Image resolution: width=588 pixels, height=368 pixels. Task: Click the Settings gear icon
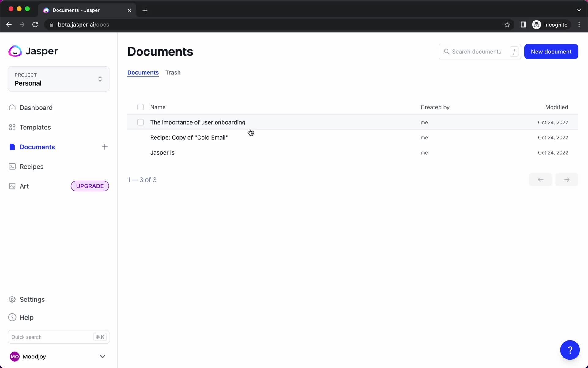click(12, 299)
